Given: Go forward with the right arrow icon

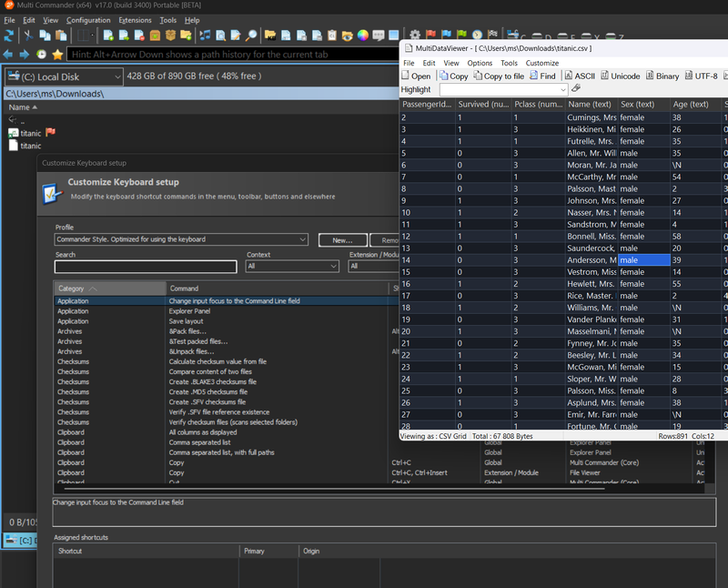Looking at the screenshot, I should pos(25,55).
